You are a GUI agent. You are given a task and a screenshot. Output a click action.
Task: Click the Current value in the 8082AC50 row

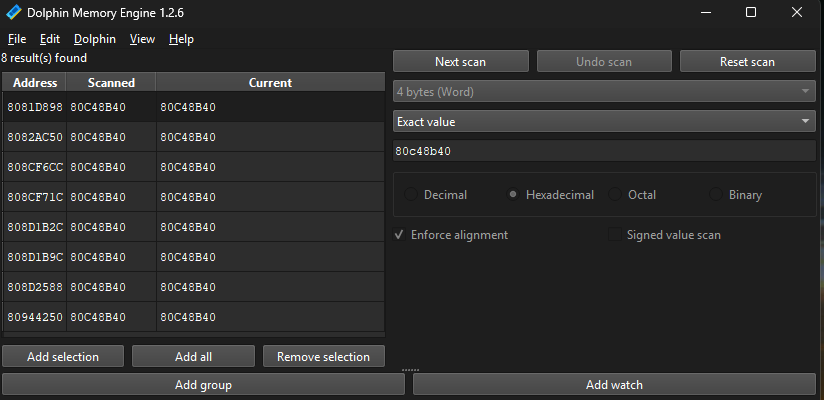coord(270,137)
